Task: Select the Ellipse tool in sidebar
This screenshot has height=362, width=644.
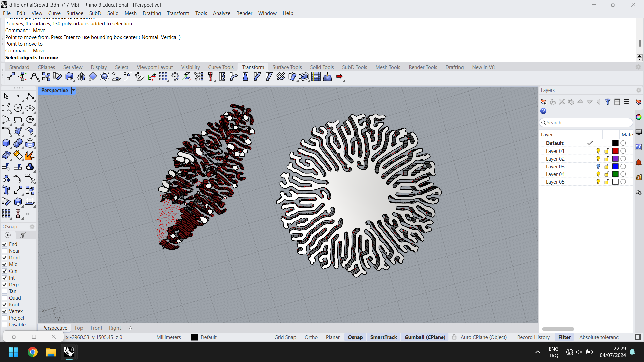Action: pyautogui.click(x=30, y=108)
